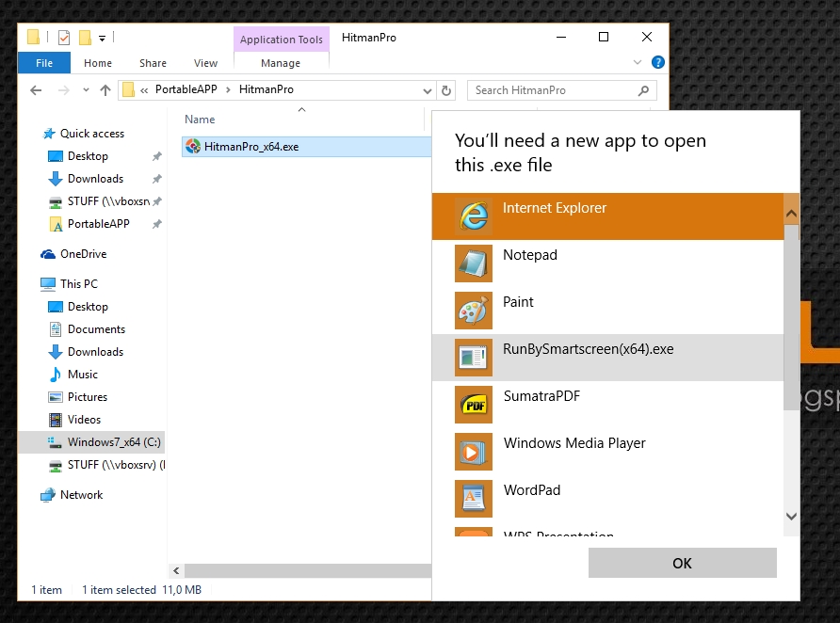This screenshot has width=840, height=623.
Task: Unpin Desktop via its pin icon
Action: coord(157,156)
